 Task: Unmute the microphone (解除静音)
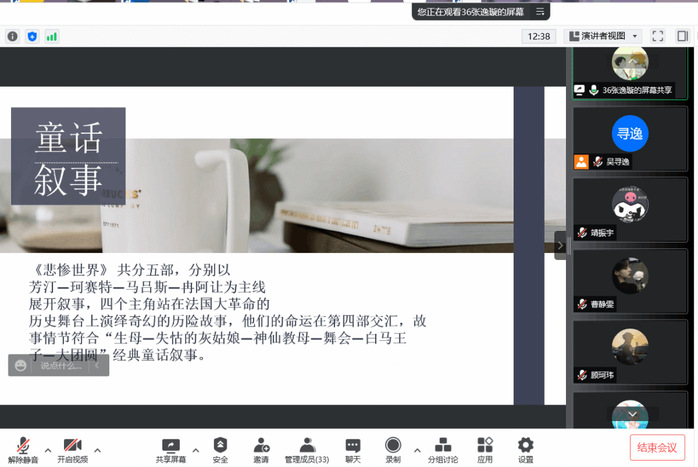(22, 448)
